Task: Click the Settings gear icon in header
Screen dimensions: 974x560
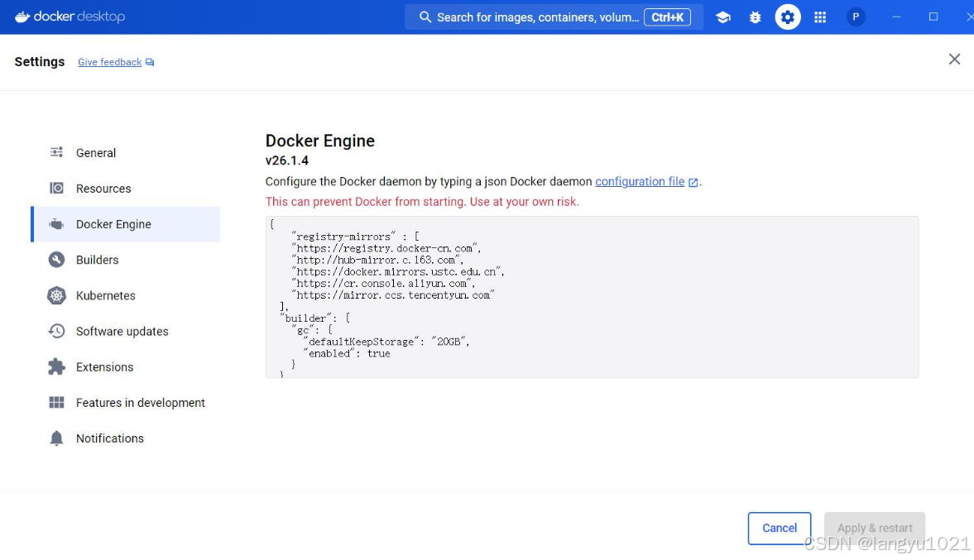Action: point(788,17)
